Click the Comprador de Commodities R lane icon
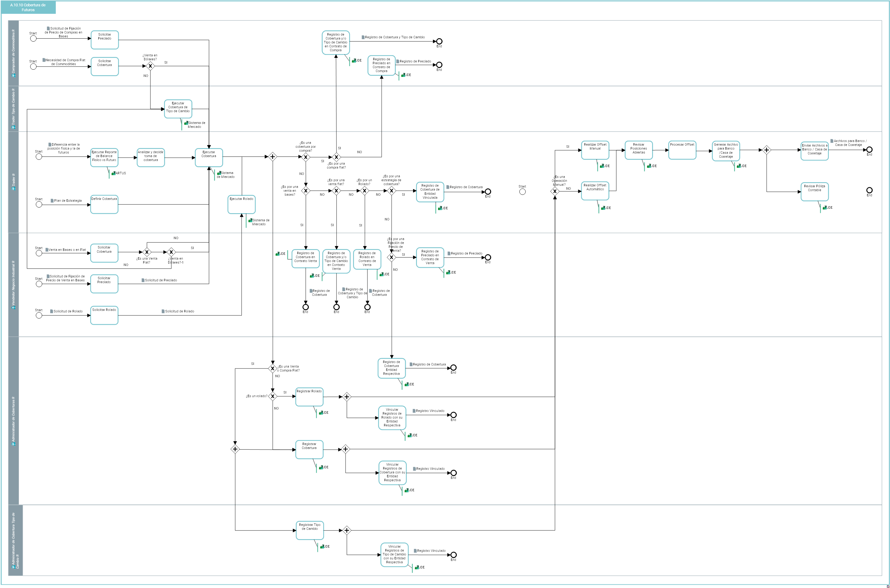This screenshot has height=588, width=890. point(14,75)
